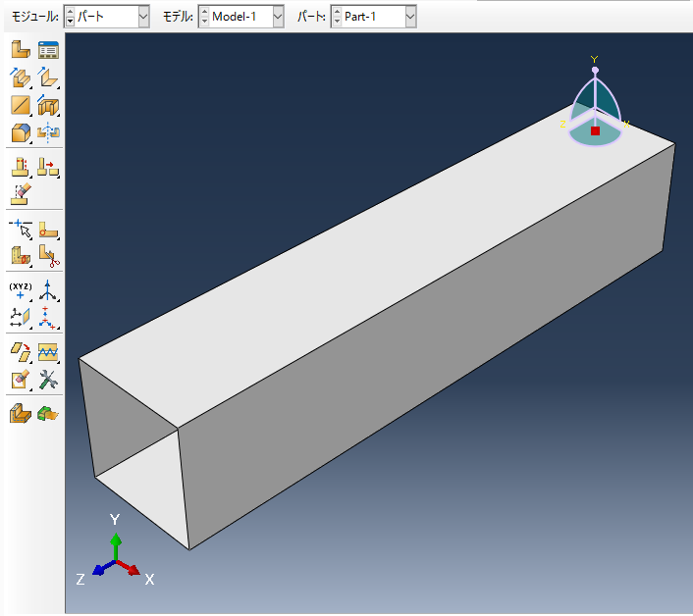Image resolution: width=693 pixels, height=616 pixels.
Task: Click the stepper arrows beside Model-1
Action: pos(204,16)
